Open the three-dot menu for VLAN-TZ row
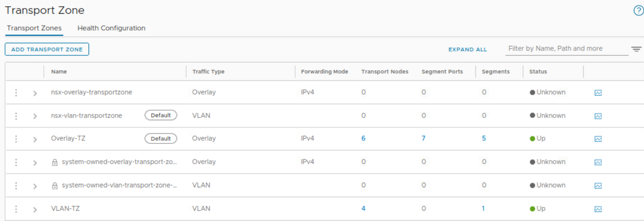Screen dimensions: 644x221 [16, 209]
